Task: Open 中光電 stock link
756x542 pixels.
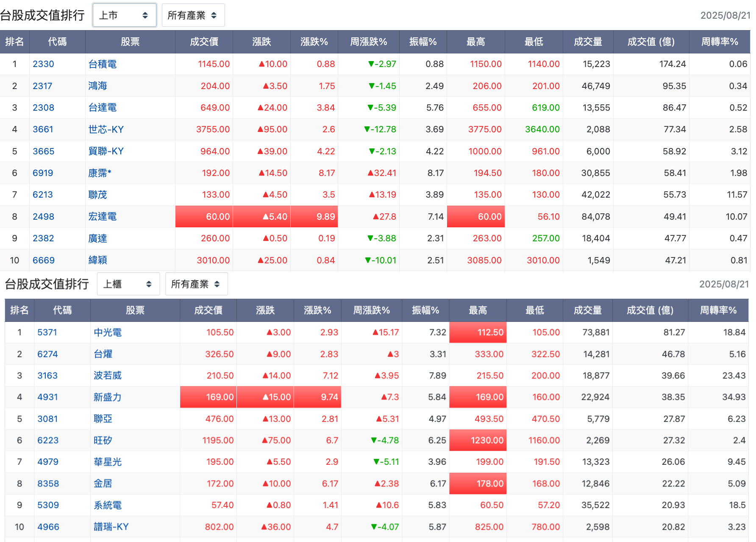Action: 108,332
